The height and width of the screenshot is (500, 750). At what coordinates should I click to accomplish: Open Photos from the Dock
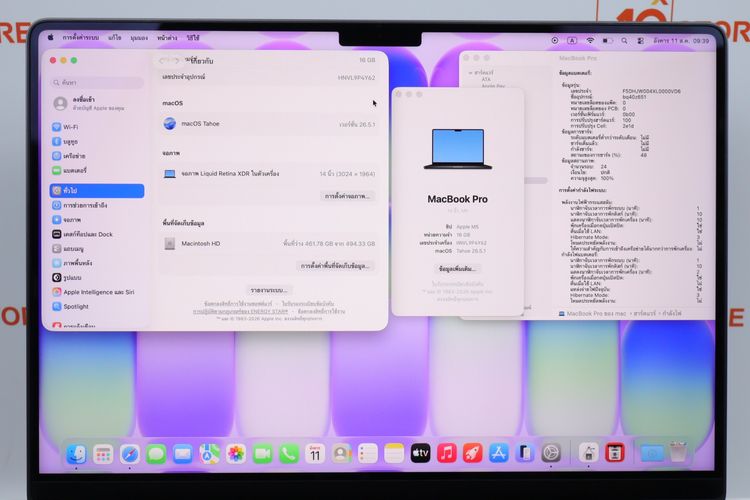(x=236, y=454)
